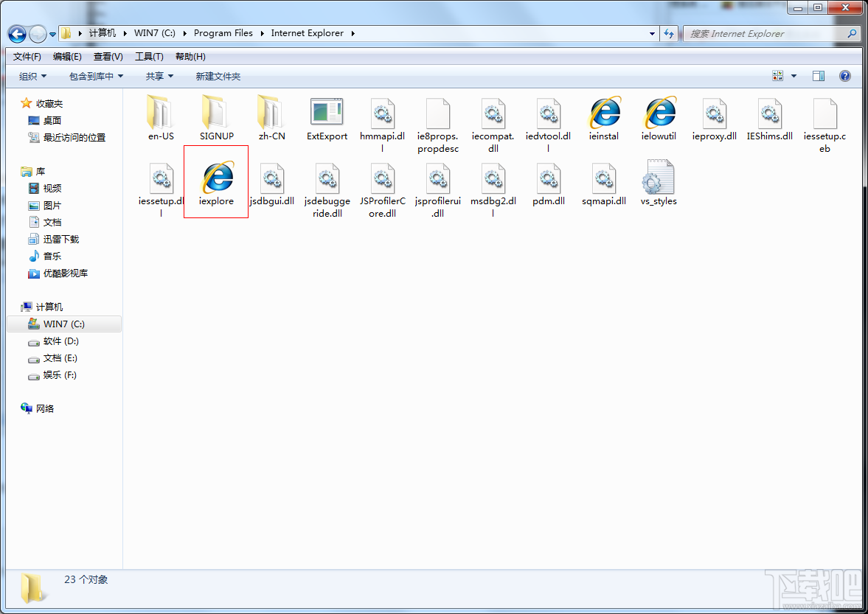
Task: Open the 查看(V) menu
Action: [x=108, y=57]
